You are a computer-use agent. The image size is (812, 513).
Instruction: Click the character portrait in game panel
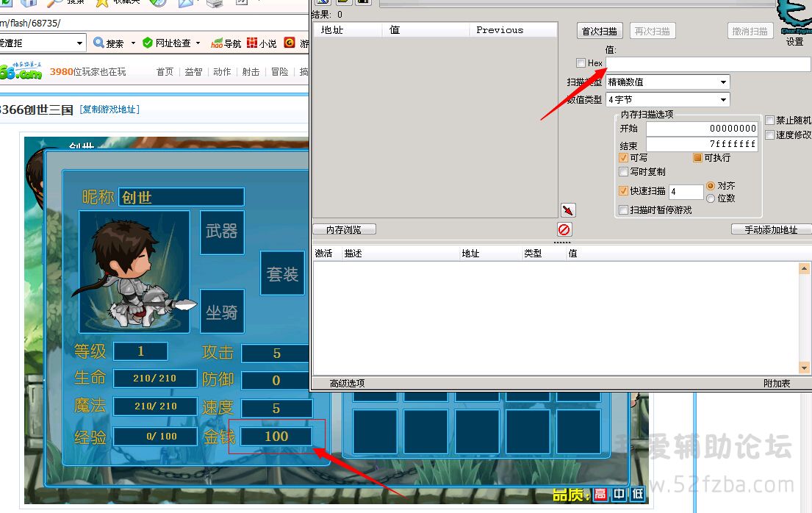click(134, 271)
